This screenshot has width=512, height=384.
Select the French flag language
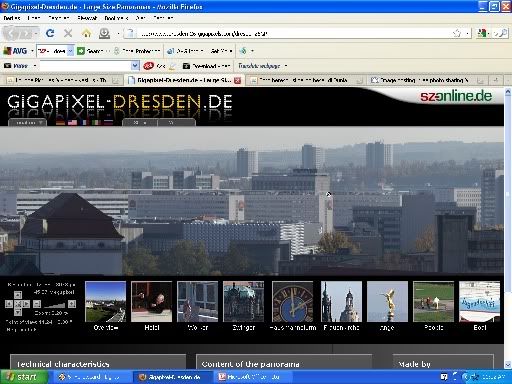pos(84,122)
